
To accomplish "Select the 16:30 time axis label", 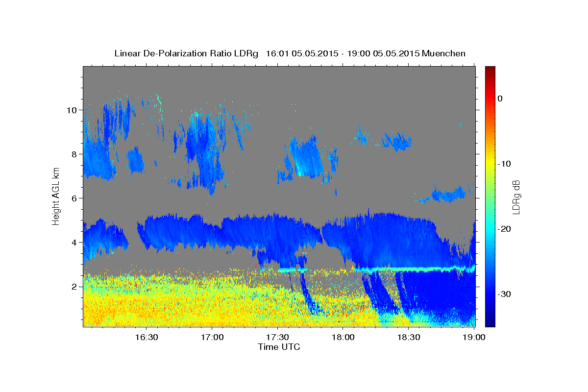I will tap(146, 337).
